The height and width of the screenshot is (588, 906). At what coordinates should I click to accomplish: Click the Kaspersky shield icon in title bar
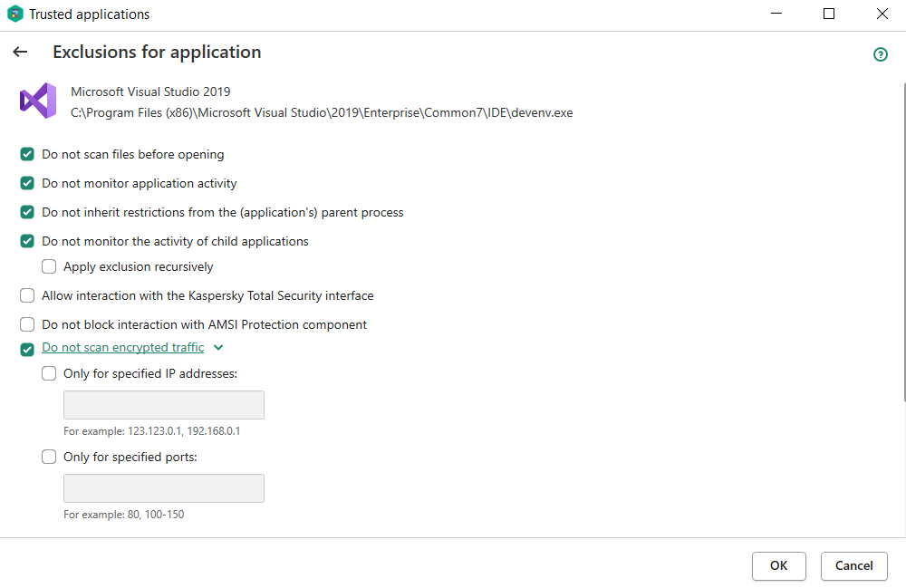(14, 14)
